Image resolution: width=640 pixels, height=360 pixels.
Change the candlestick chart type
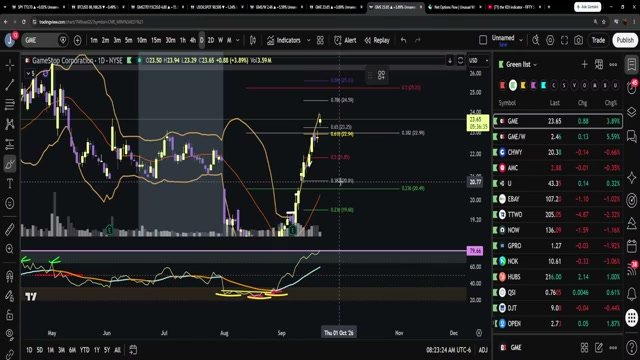(253, 40)
